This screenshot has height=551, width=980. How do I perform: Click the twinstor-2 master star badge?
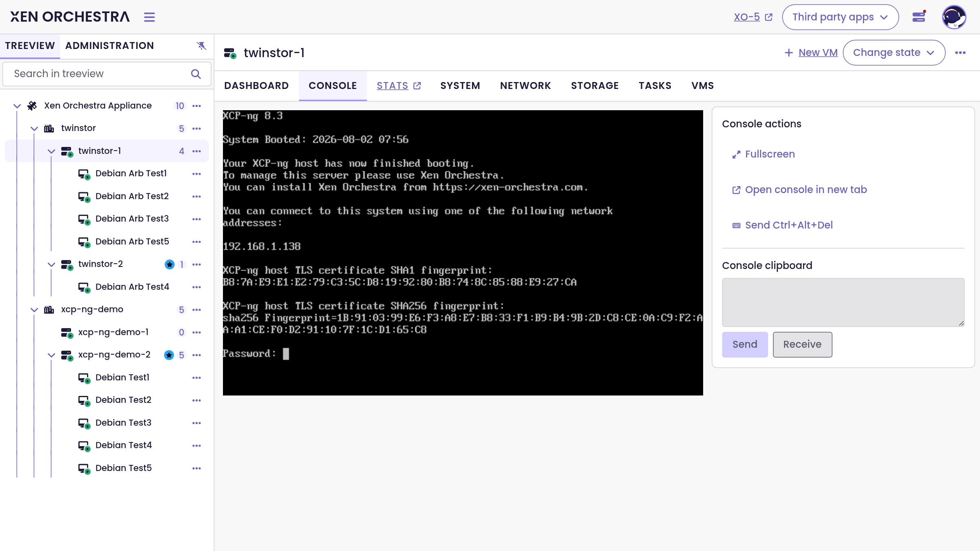pos(169,264)
